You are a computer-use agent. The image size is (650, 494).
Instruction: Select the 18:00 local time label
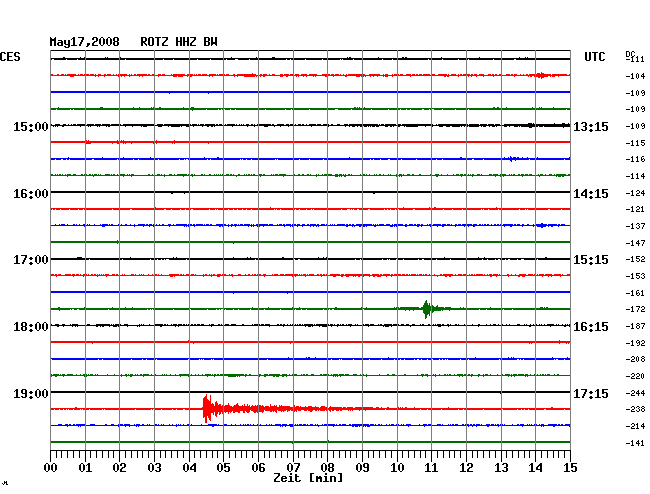click(x=31, y=327)
